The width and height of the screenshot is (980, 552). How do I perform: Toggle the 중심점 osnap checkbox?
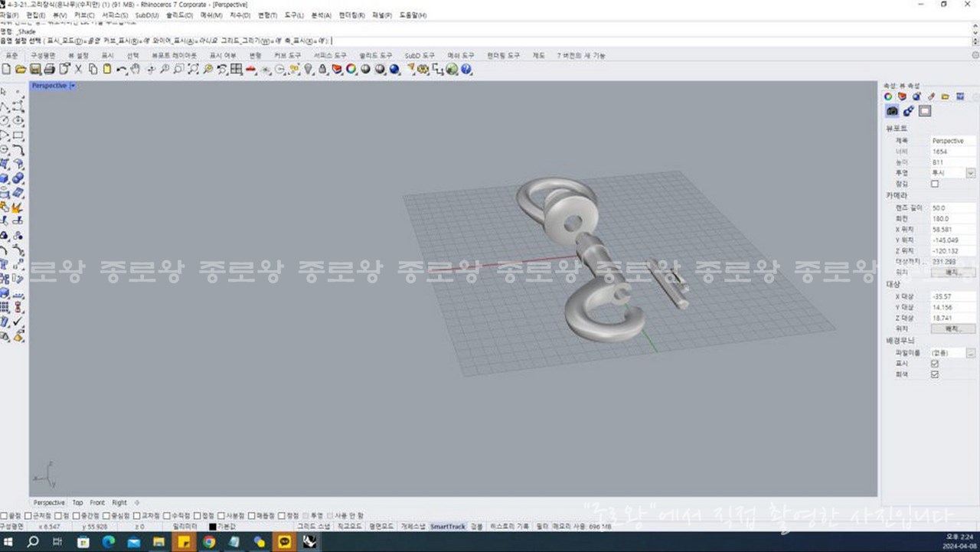click(106, 516)
